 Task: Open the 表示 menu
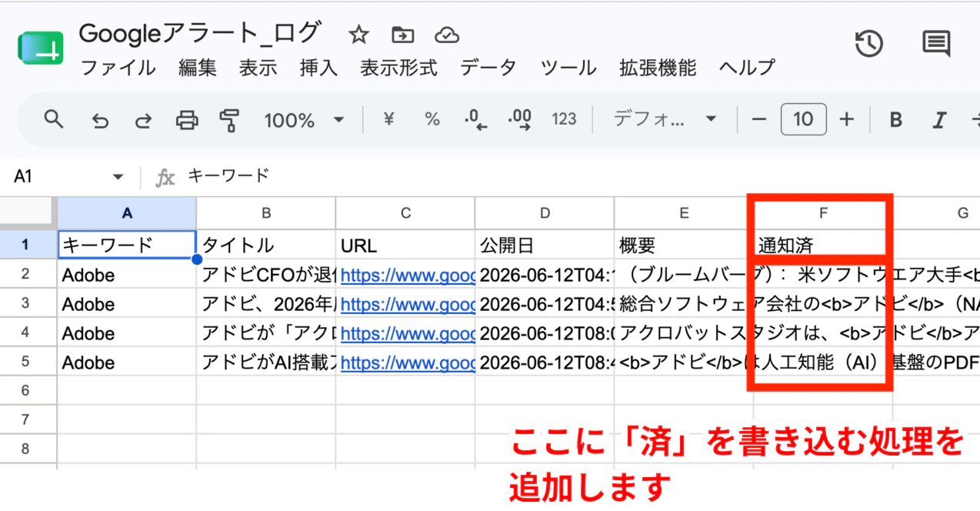(x=258, y=68)
